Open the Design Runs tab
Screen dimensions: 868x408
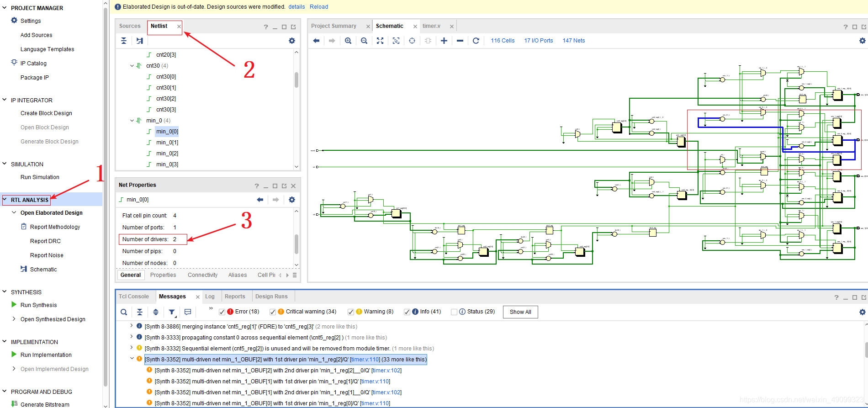click(x=271, y=297)
